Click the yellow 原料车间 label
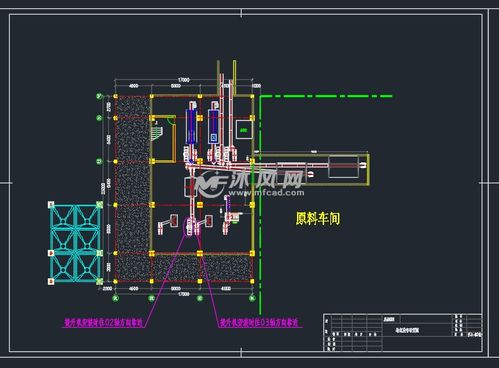 pos(318,219)
